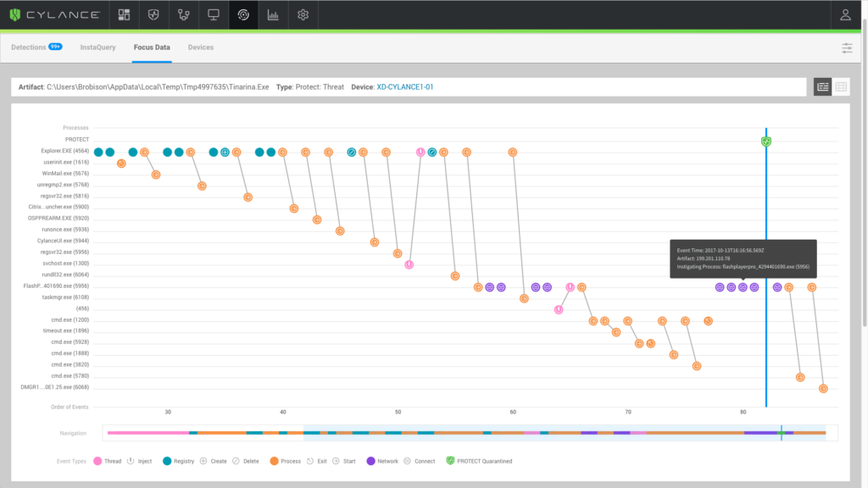
Task: Open the Devices monitor icon
Action: pos(214,15)
